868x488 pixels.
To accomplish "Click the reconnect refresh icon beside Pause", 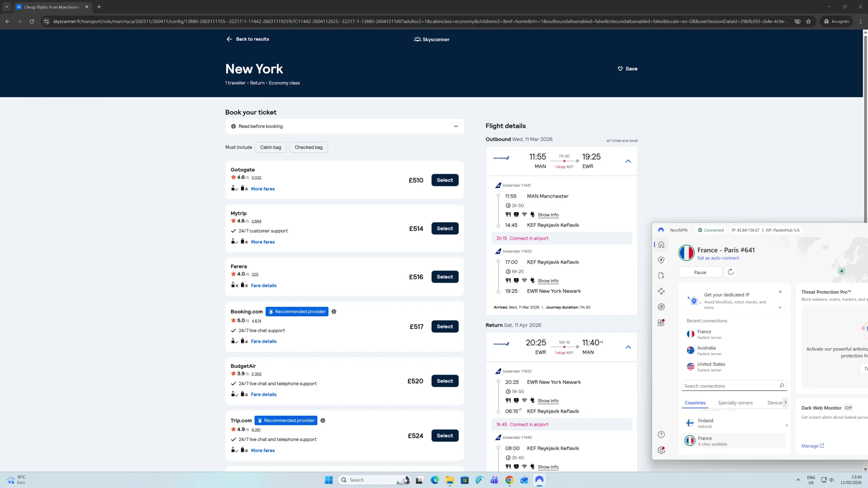I will (731, 272).
